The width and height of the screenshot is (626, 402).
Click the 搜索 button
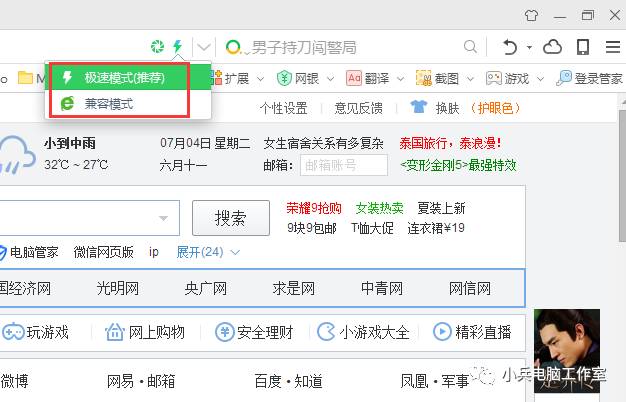[x=231, y=218]
